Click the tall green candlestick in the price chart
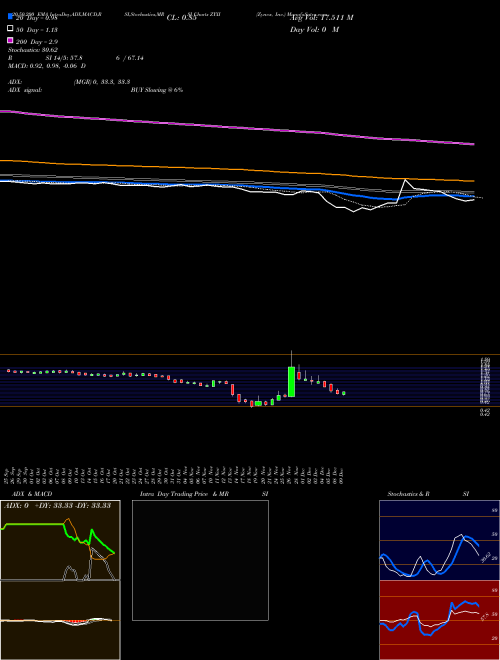The image size is (500, 660). pos(291,381)
